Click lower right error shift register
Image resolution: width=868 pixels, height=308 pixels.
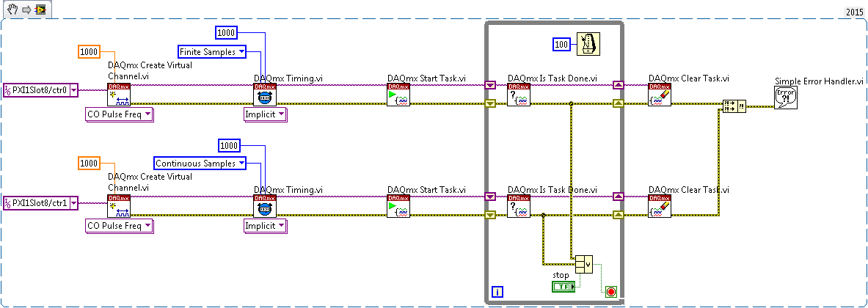(x=619, y=215)
